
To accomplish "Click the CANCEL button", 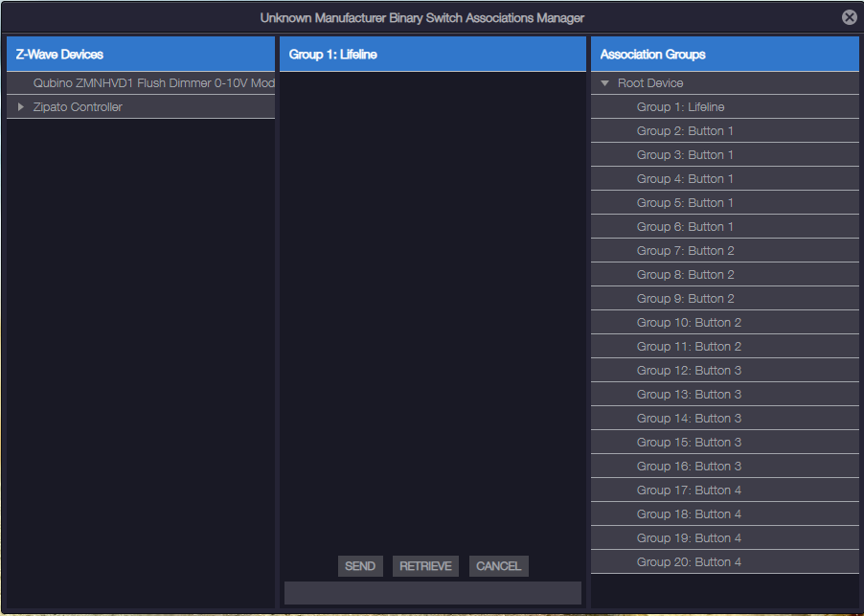I will pos(498,566).
